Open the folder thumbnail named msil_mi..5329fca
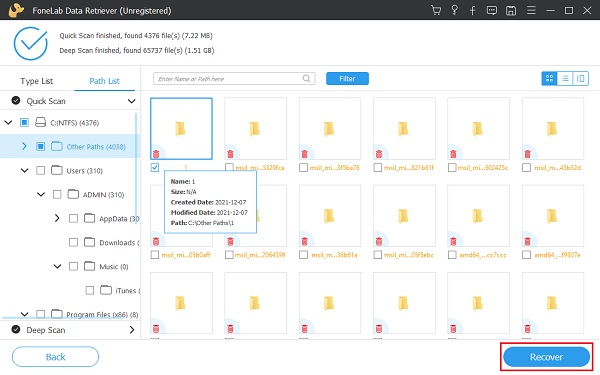The height and width of the screenshot is (375, 600). click(255, 129)
